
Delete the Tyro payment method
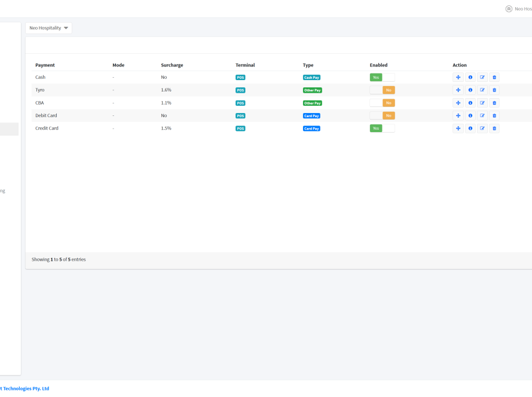click(494, 90)
